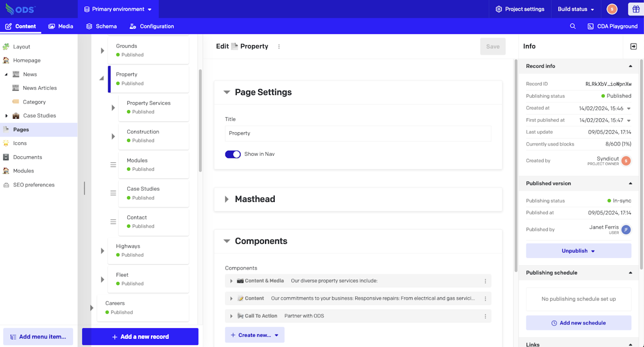Switch to the Content tab
644x347 pixels.
pyautogui.click(x=20, y=26)
